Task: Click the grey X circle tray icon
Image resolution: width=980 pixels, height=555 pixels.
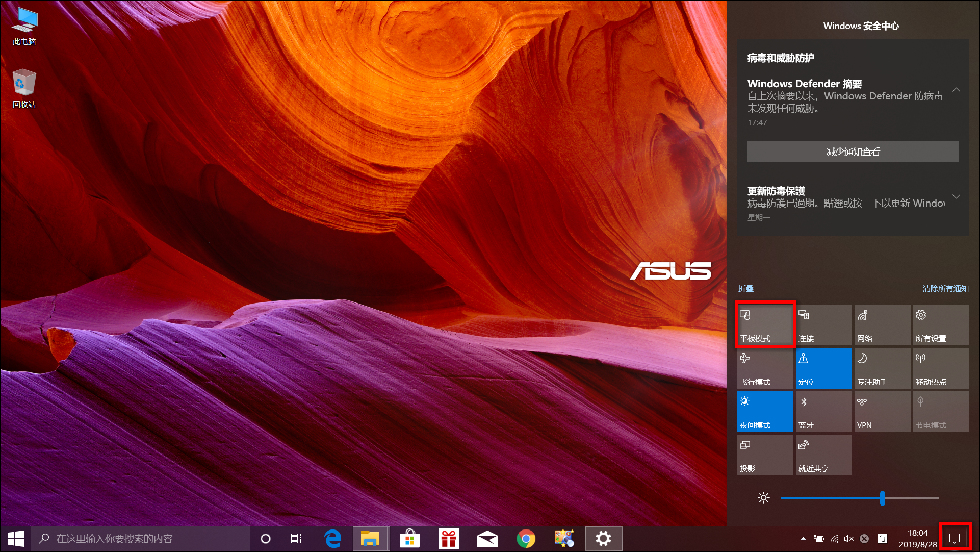Action: [864, 539]
